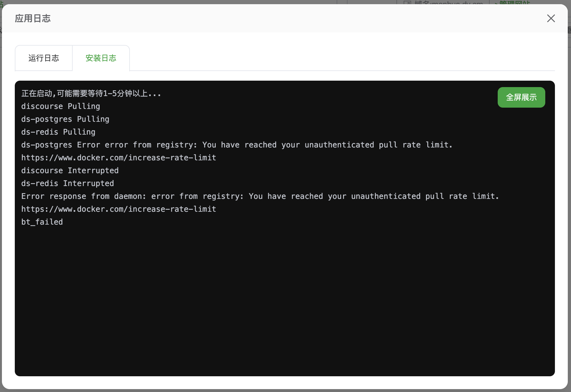The width and height of the screenshot is (571, 392).
Task: Open the first docker.com increase-rate-limit URL
Action: coord(119,158)
